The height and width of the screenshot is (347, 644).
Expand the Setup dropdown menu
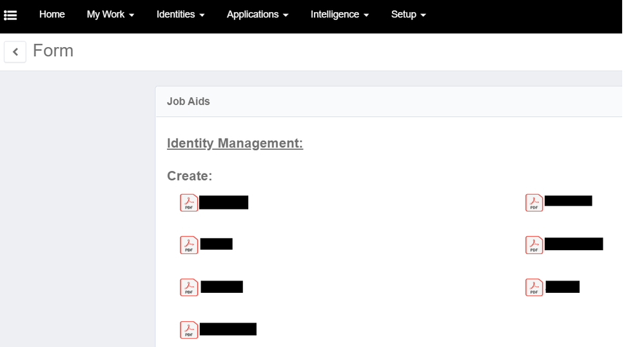point(409,14)
